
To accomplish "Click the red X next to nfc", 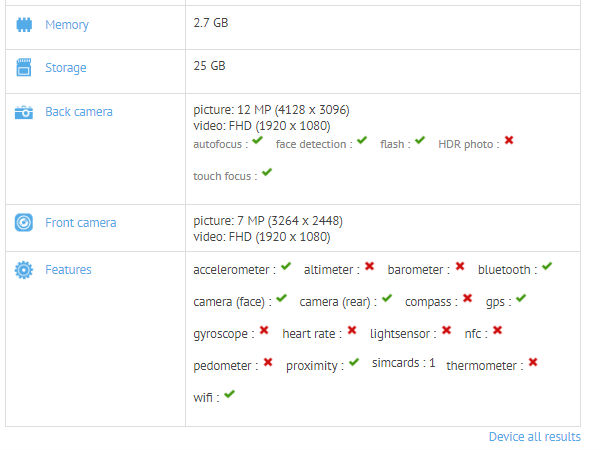I will pos(497,330).
